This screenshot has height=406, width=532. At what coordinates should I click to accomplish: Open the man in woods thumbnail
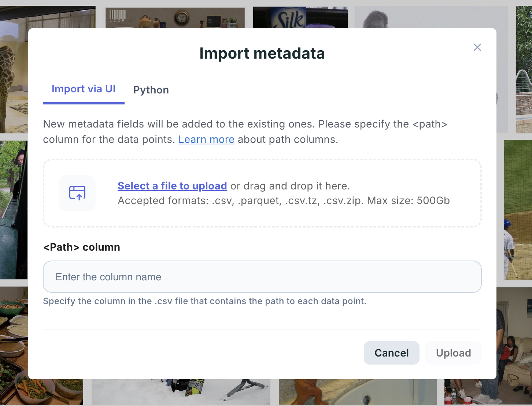pos(13,209)
